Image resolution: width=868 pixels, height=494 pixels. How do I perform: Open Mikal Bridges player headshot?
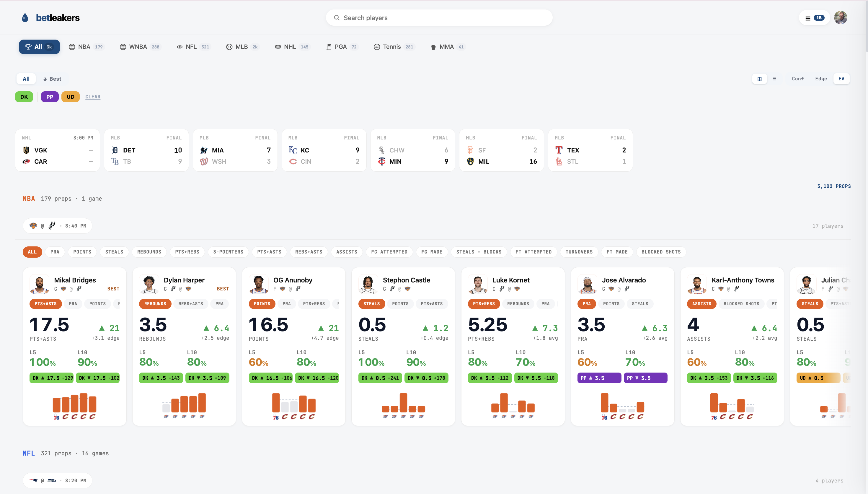39,284
